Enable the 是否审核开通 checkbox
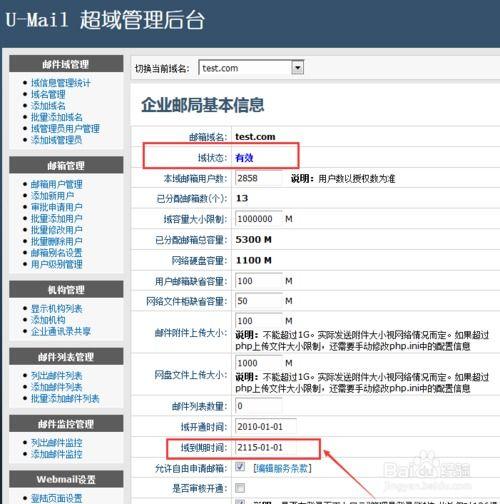The height and width of the screenshot is (504, 500). [240, 488]
